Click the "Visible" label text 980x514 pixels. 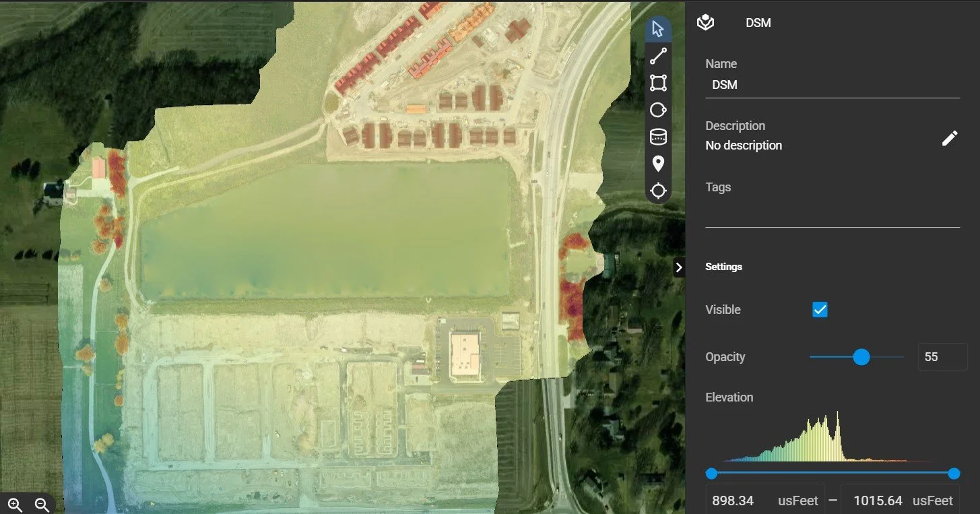(723, 310)
